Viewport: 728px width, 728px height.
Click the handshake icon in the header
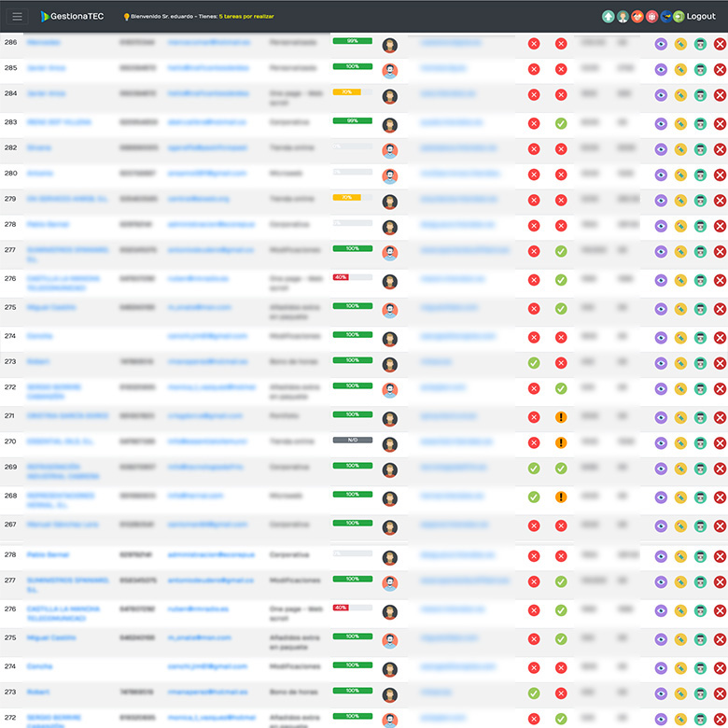[x=637, y=16]
